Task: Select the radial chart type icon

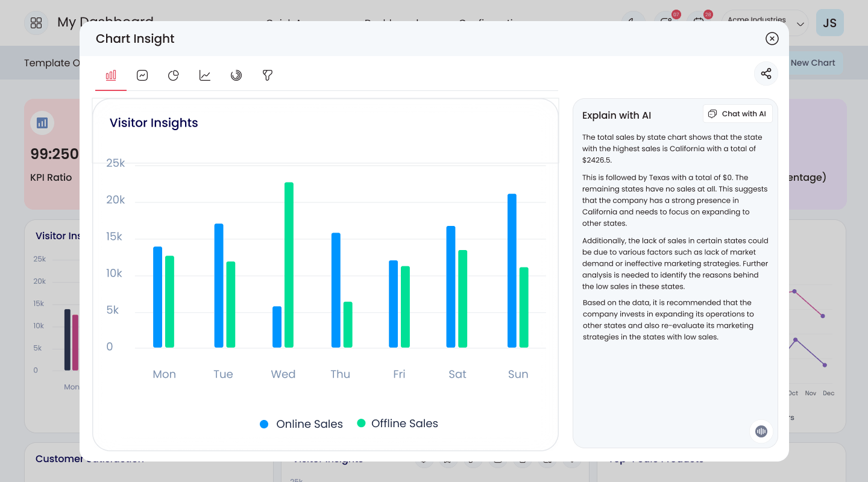Action: click(236, 75)
